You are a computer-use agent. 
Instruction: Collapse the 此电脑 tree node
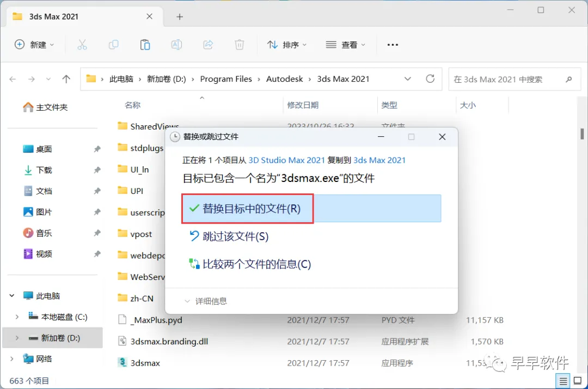click(x=12, y=296)
